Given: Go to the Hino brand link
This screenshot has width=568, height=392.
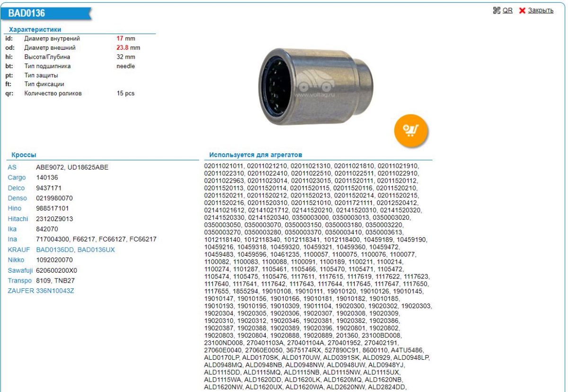Looking at the screenshot, I should point(14,208).
